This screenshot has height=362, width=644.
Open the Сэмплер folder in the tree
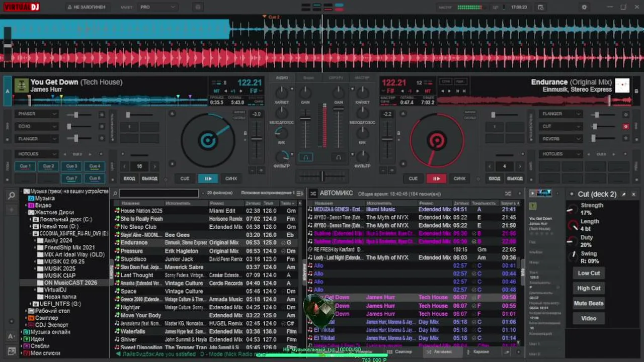coord(46,318)
